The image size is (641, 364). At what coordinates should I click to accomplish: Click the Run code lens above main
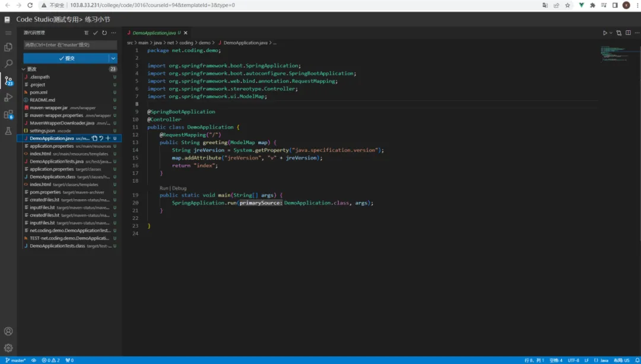point(164,189)
